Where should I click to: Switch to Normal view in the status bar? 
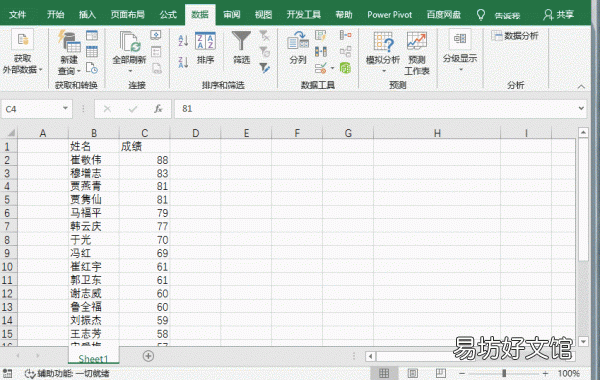coord(384,373)
